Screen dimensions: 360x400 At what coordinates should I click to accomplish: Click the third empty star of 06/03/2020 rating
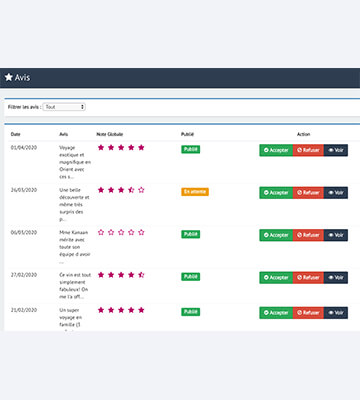(x=121, y=232)
